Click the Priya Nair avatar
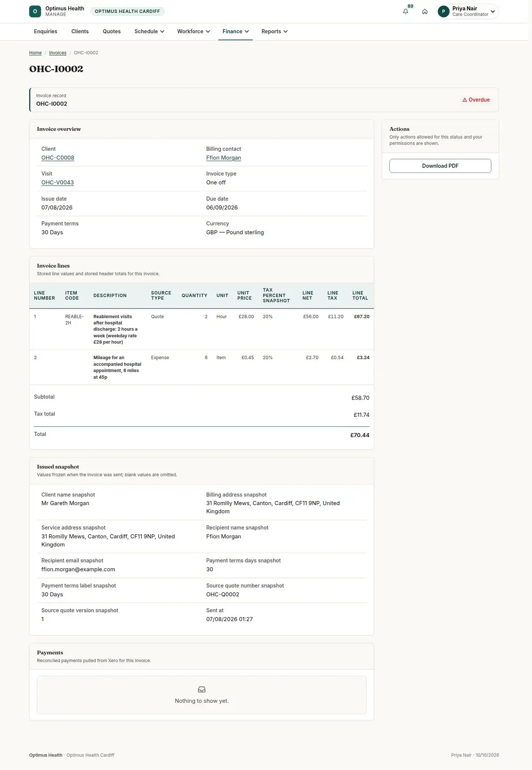532x770 pixels. [x=443, y=12]
